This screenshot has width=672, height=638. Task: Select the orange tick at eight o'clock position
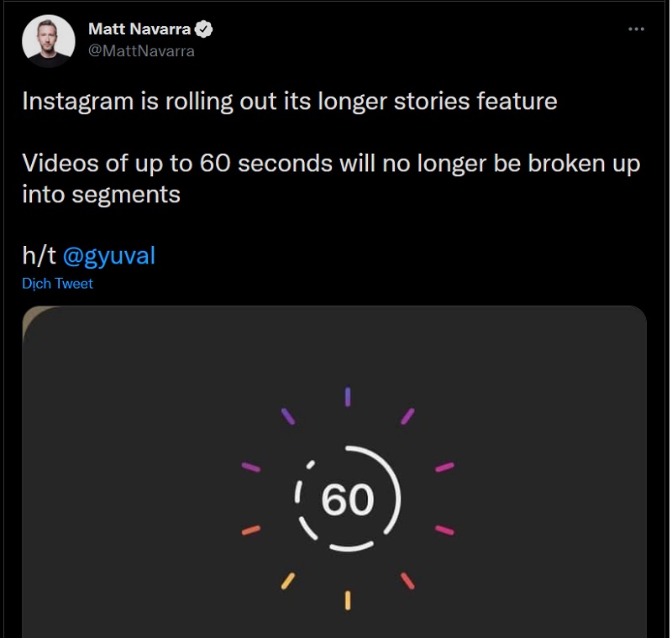pyautogui.click(x=251, y=531)
